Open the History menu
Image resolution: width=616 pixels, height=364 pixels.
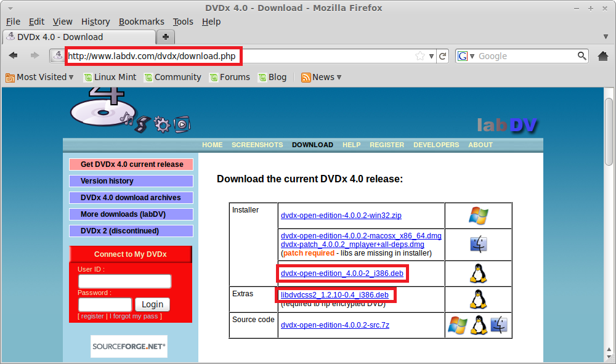(x=95, y=22)
